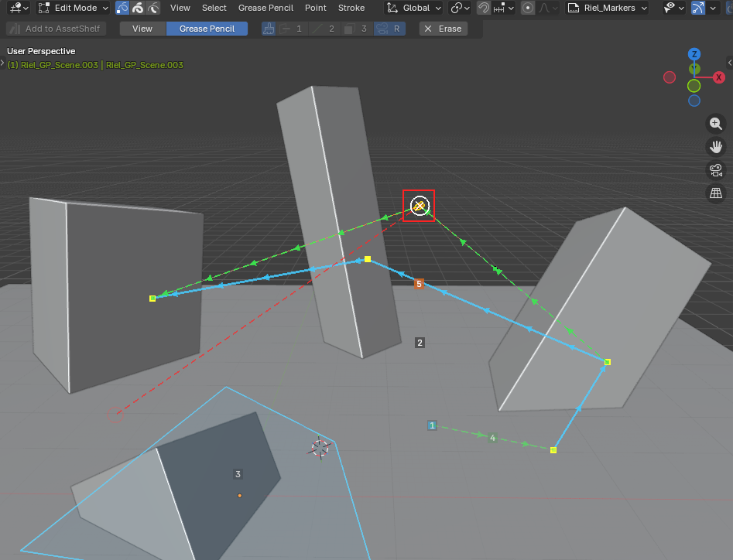Screen dimensions: 733x560
Task: Click the green Y axis gizmo label
Action: point(694,69)
